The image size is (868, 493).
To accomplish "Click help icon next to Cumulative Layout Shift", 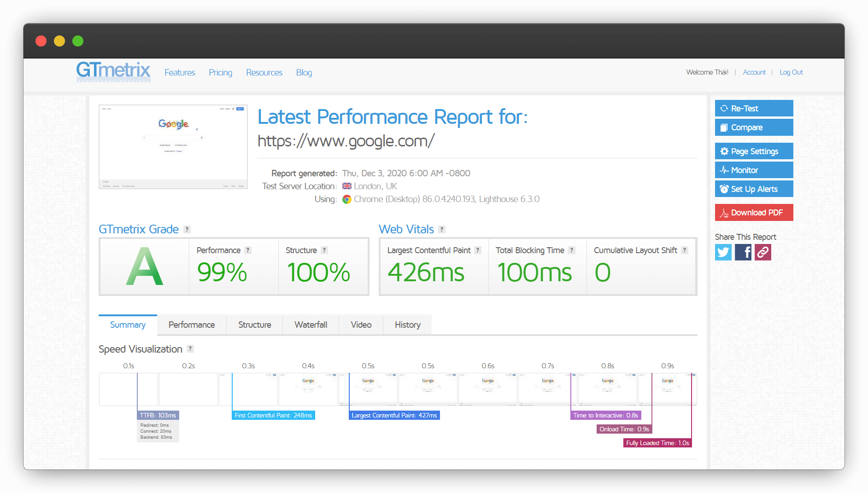I will pos(685,250).
